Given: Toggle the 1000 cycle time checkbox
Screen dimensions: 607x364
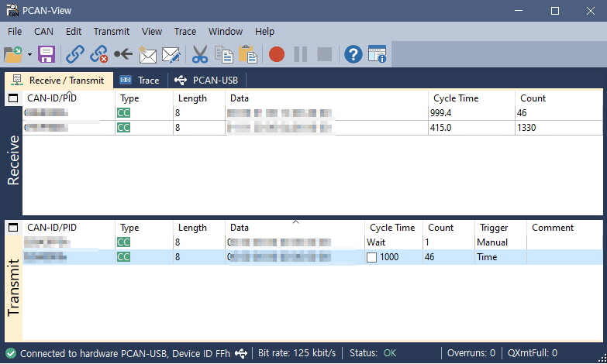Looking at the screenshot, I should coord(371,257).
